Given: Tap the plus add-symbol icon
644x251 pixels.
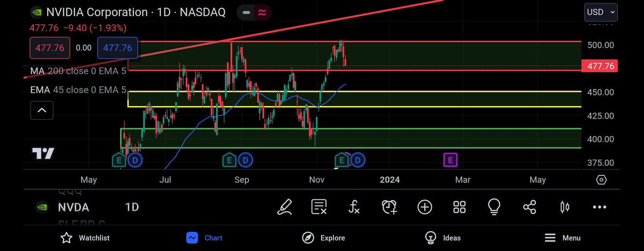Looking at the screenshot, I should (x=425, y=207).
